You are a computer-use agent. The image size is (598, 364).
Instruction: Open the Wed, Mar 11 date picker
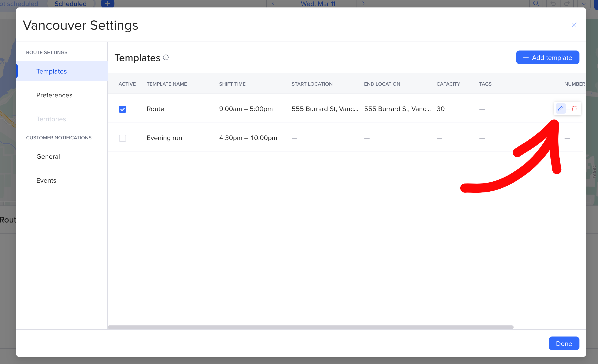[x=318, y=4]
